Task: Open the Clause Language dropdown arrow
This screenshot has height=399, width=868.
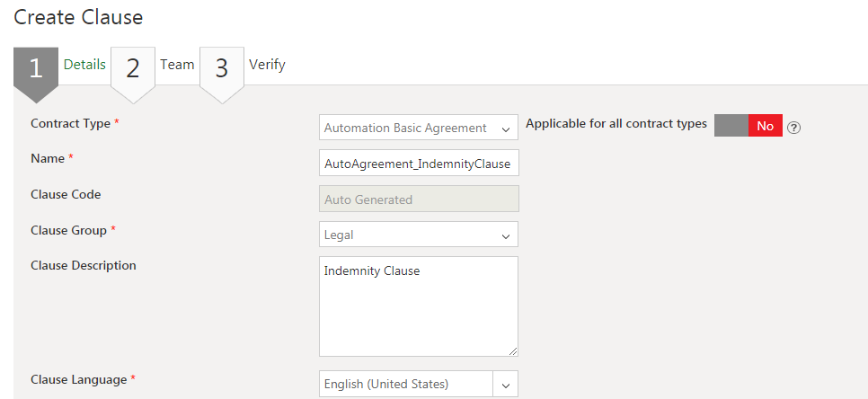Action: point(506,385)
